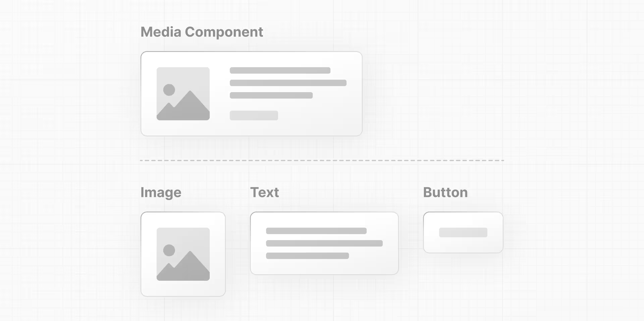Screen dimensions: 644x321
Task: Select the Text label
Action: point(265,192)
